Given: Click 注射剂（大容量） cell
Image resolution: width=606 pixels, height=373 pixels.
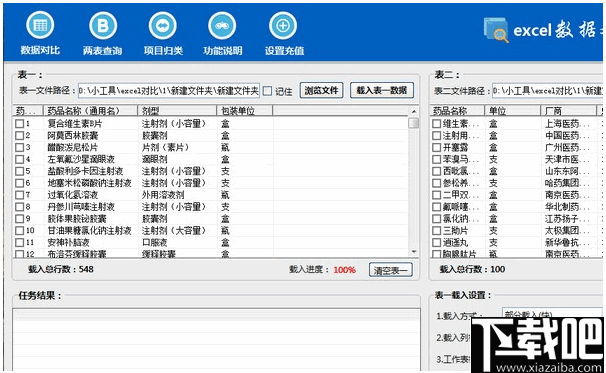Looking at the screenshot, I should click(174, 231).
